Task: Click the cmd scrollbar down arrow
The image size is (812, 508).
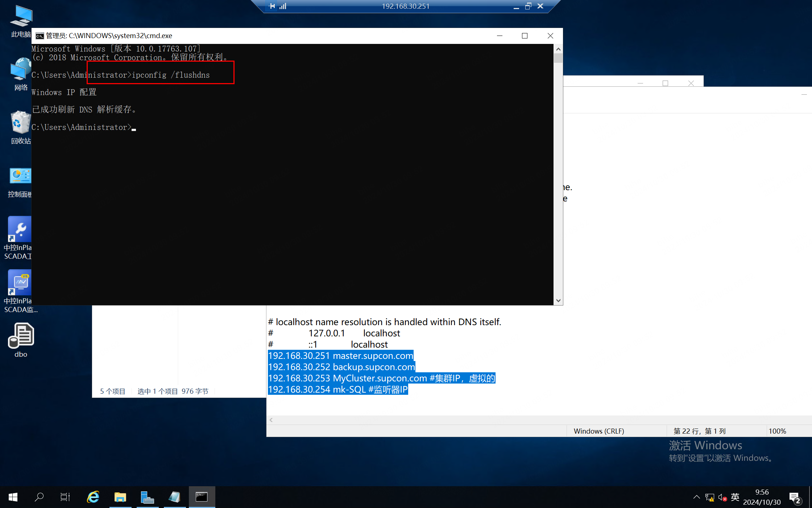Action: click(558, 300)
